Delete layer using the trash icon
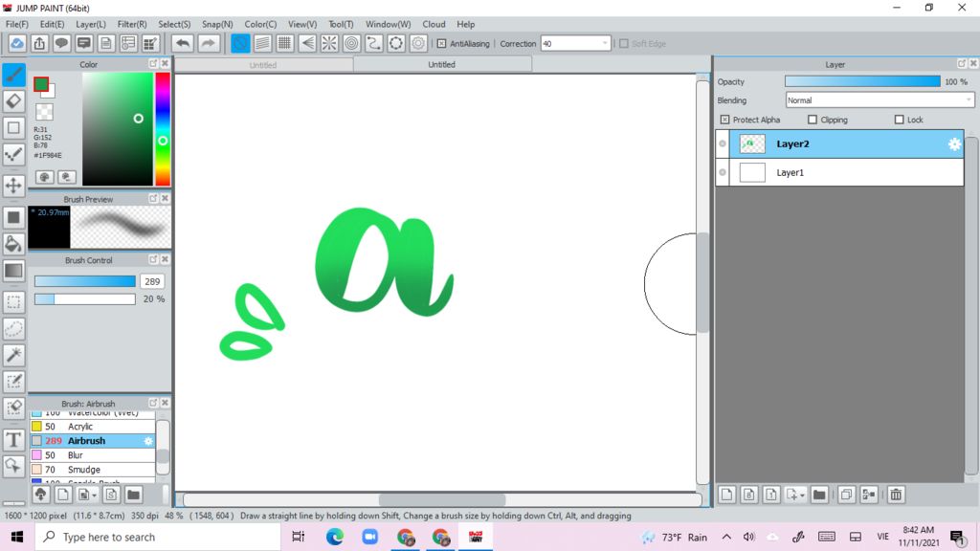 [x=896, y=495]
